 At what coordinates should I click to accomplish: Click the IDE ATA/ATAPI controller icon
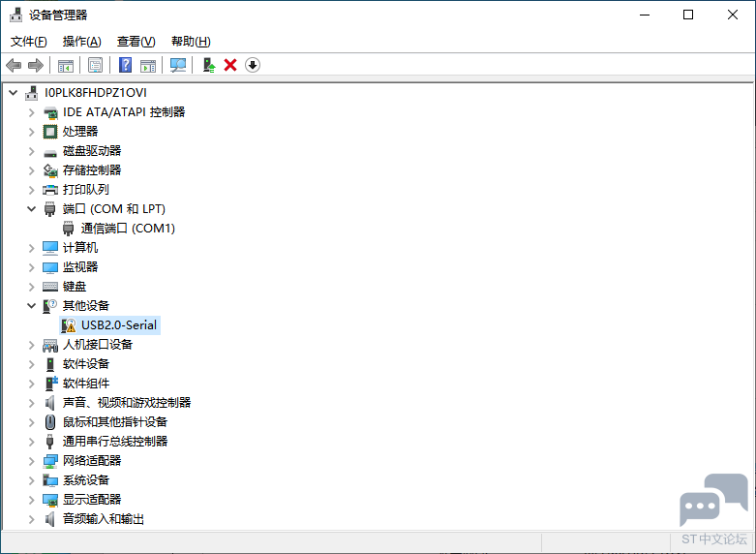click(x=50, y=112)
